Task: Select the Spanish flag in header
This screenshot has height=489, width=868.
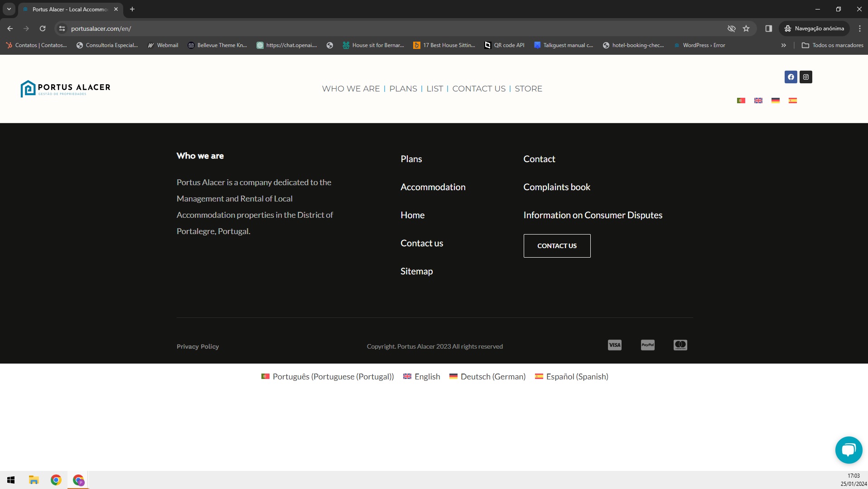Action: point(793,101)
